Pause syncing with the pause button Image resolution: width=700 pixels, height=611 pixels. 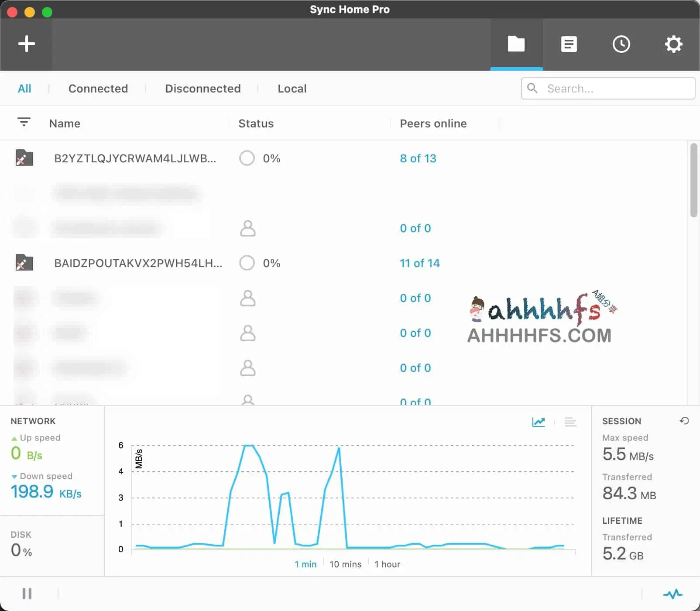27,594
